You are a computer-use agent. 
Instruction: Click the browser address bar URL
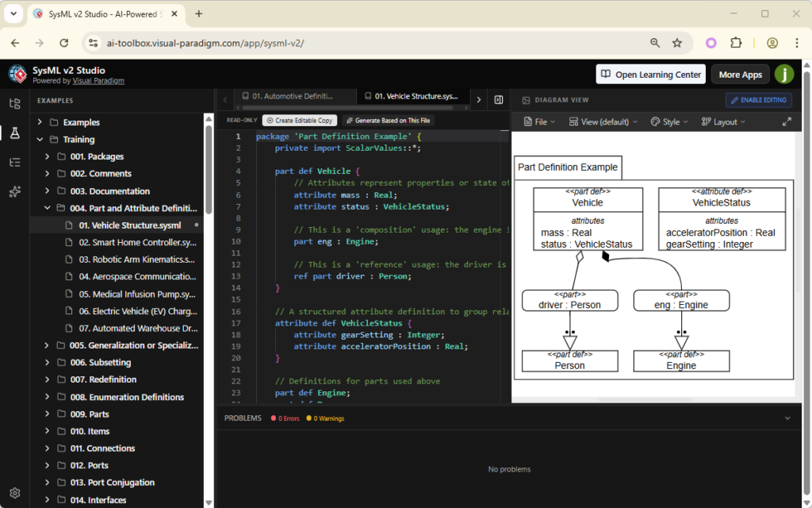pos(205,43)
